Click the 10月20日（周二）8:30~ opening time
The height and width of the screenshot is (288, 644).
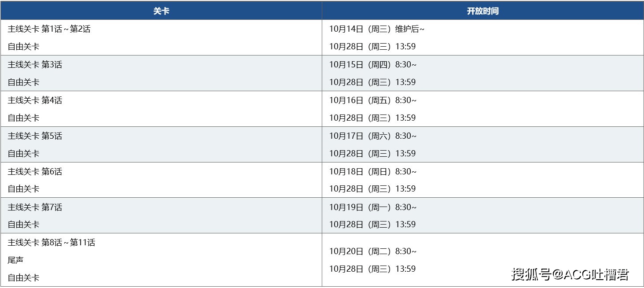click(373, 251)
